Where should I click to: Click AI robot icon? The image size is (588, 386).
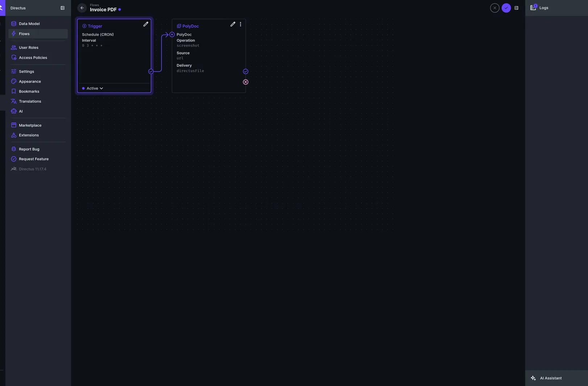point(13,111)
